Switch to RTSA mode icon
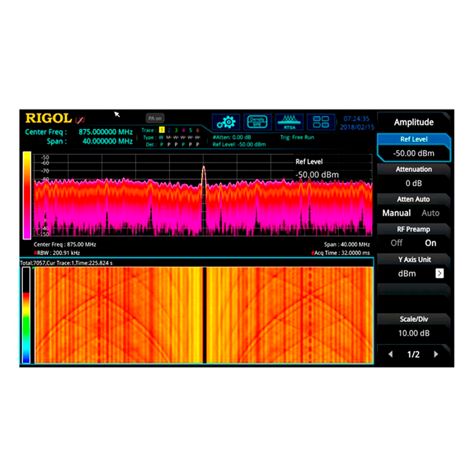 pos(289,122)
